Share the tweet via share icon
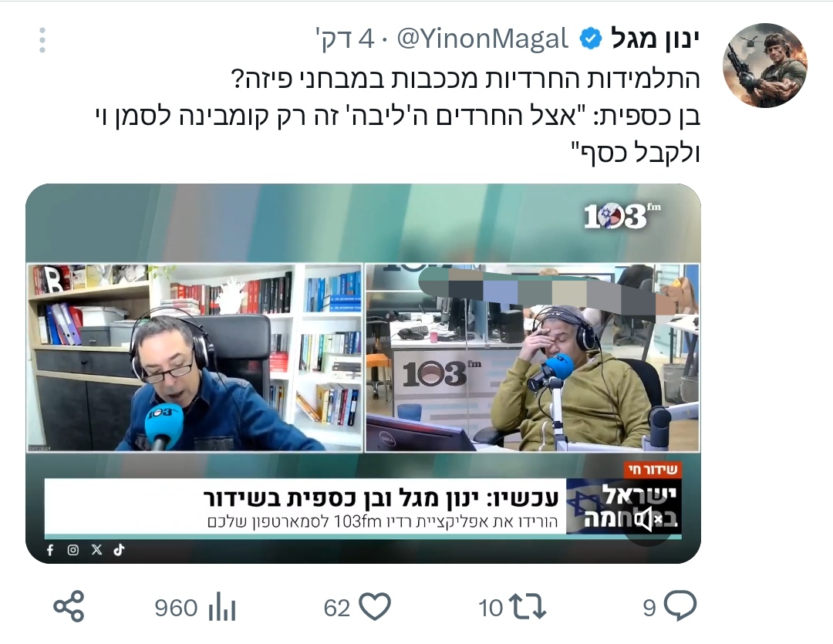This screenshot has height=644, width=833. pyautogui.click(x=69, y=606)
